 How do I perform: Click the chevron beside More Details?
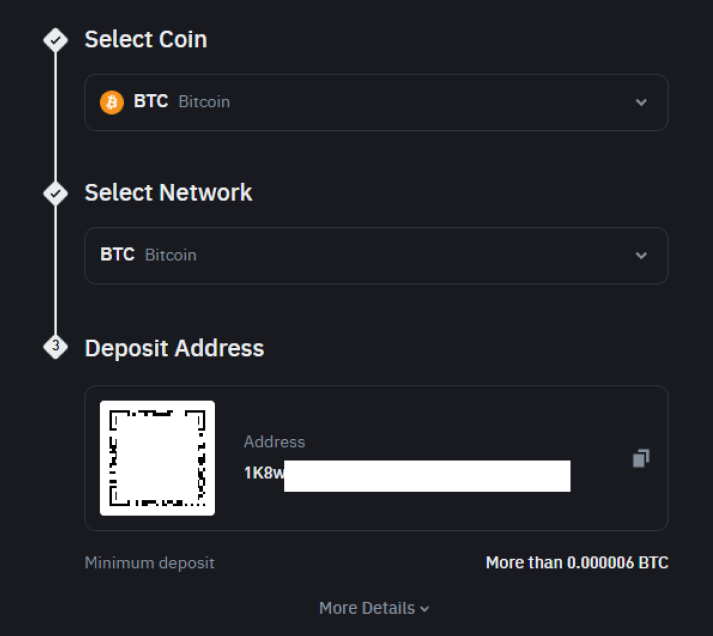click(x=425, y=609)
